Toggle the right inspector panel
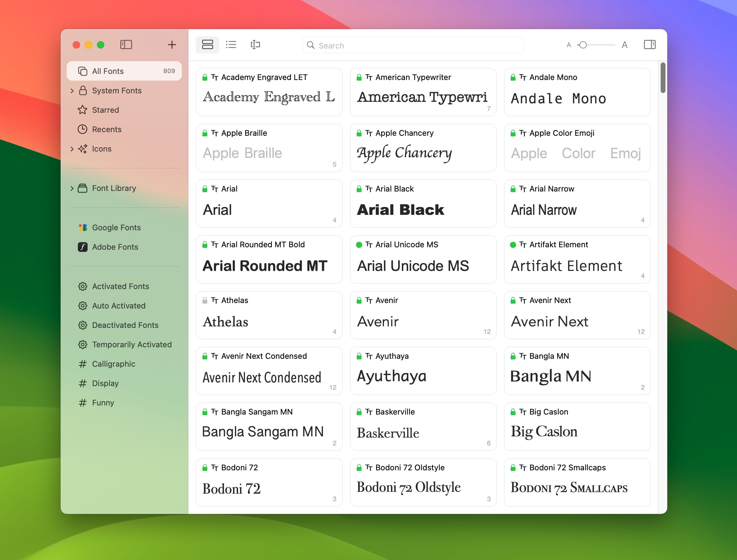 [649, 45]
